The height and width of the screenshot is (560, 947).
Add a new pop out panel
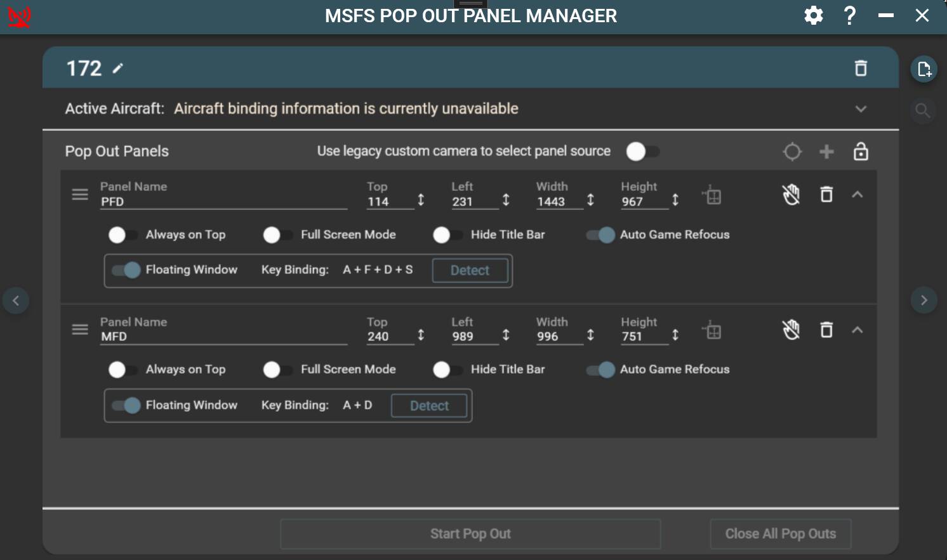click(826, 152)
